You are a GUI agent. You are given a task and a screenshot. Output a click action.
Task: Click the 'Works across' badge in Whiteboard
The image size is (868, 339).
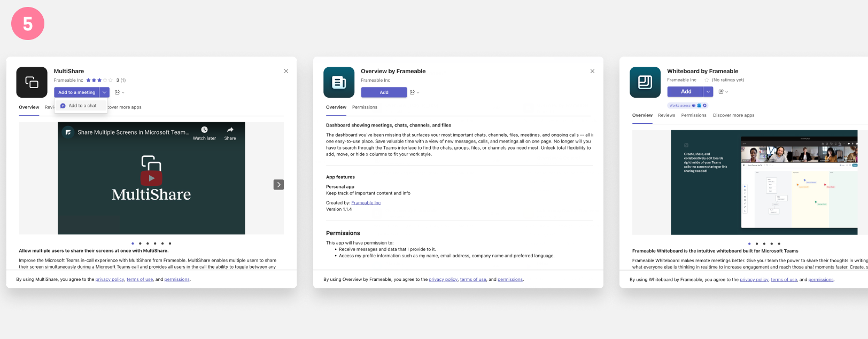pos(687,106)
